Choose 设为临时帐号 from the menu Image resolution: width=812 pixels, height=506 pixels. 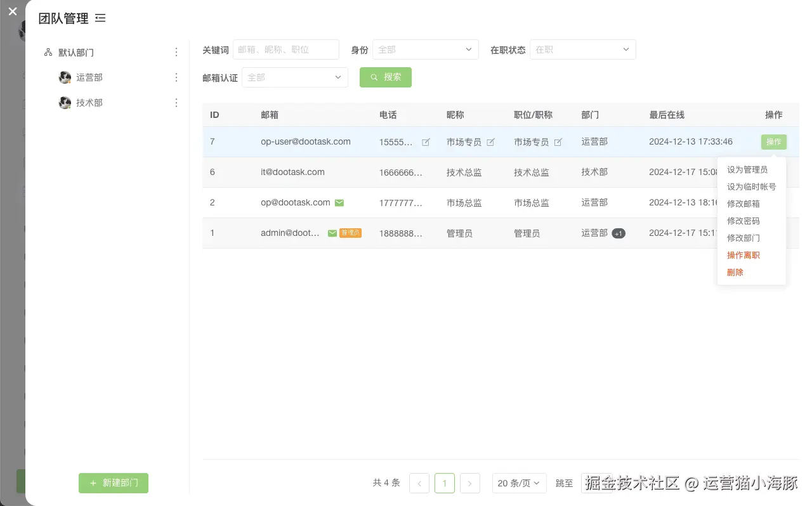coord(752,187)
